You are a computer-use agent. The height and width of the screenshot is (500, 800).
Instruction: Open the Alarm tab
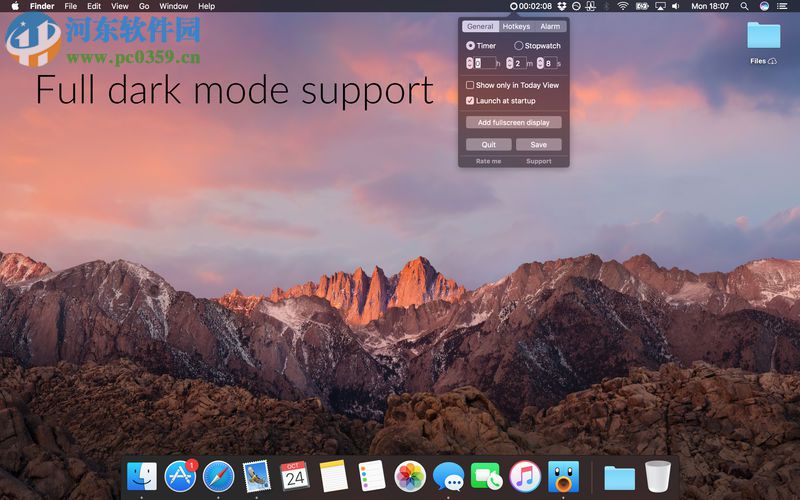550,27
